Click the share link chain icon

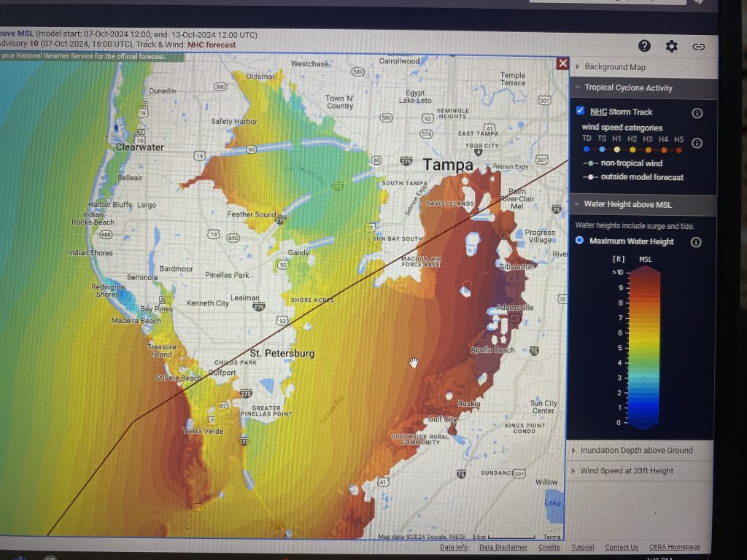(698, 47)
